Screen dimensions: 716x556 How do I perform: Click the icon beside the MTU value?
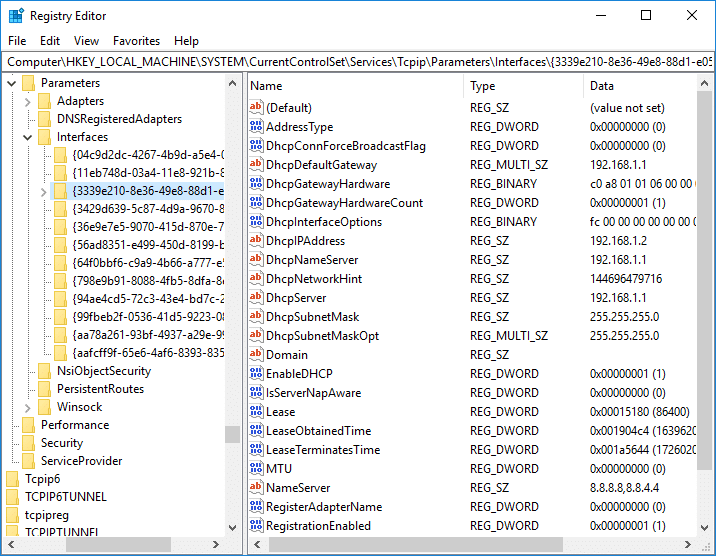pyautogui.click(x=256, y=469)
